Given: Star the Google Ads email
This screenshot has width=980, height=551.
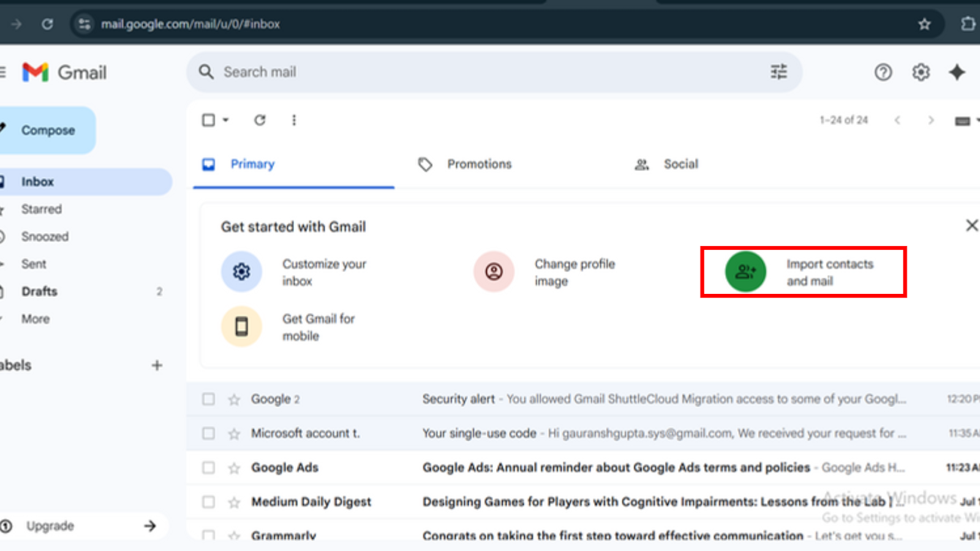Looking at the screenshot, I should (234, 468).
